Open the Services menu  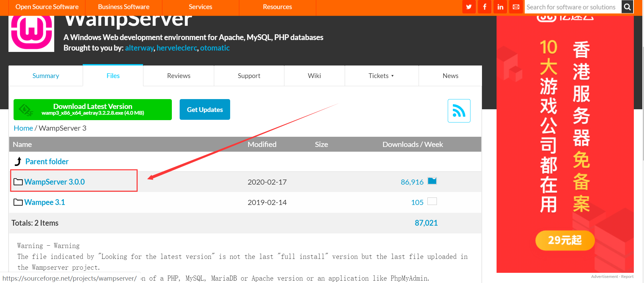201,7
